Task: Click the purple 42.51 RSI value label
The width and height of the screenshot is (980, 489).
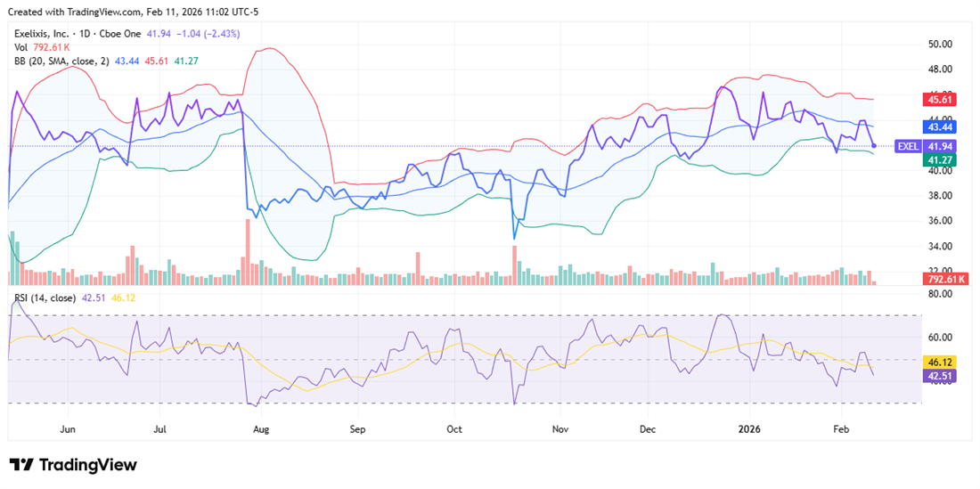Action: tap(941, 376)
